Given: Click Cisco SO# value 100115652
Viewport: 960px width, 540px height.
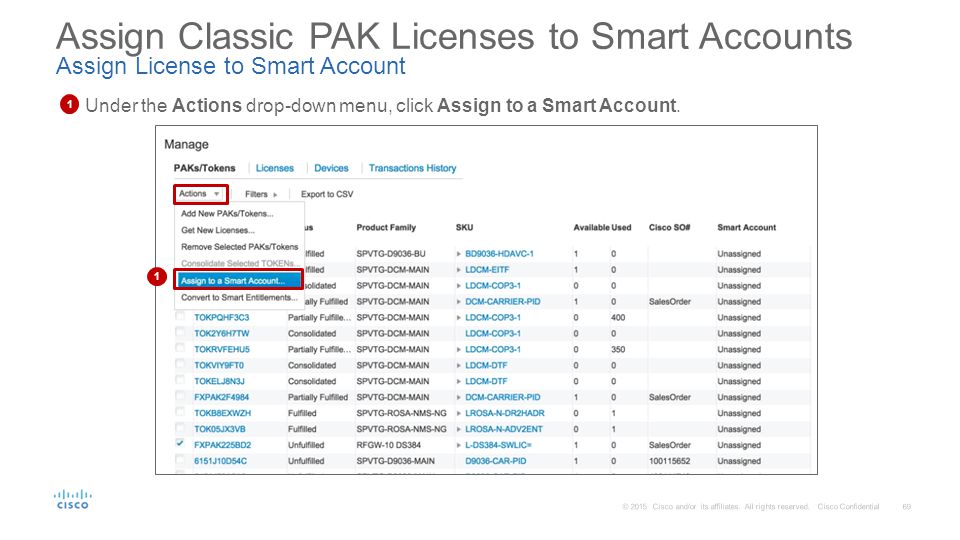Looking at the screenshot, I should click(x=669, y=461).
